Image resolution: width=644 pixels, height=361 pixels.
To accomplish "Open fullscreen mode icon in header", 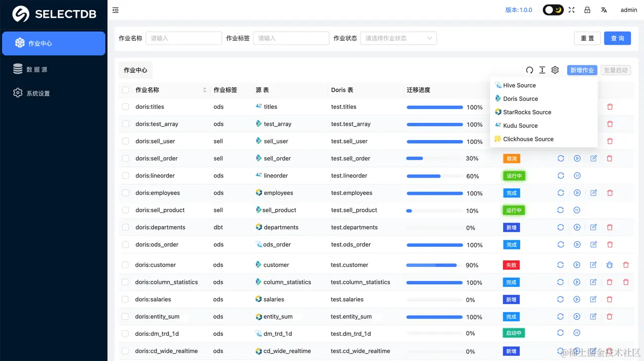I will point(572,10).
